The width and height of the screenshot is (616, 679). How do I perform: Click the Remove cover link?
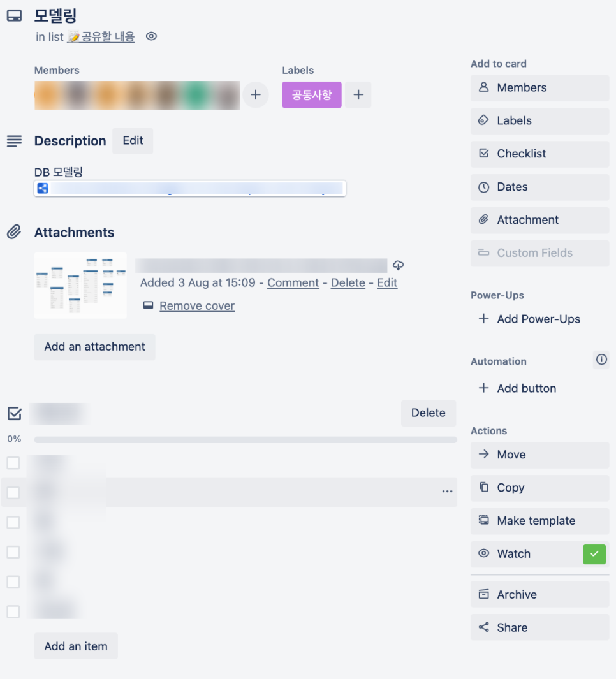pos(196,306)
